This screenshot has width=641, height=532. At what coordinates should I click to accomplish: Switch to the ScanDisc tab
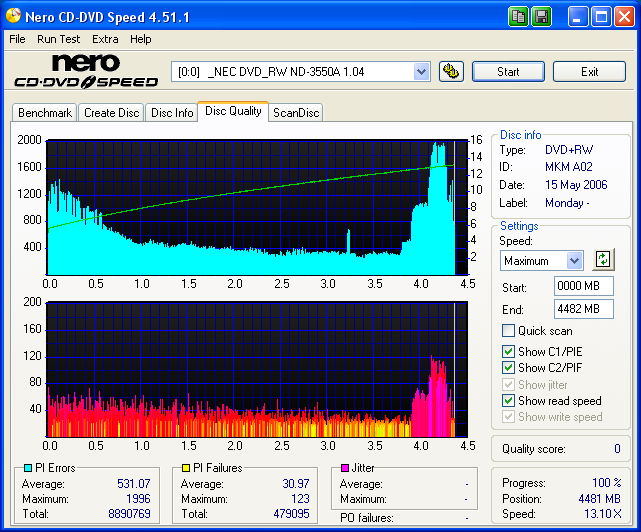coord(296,113)
